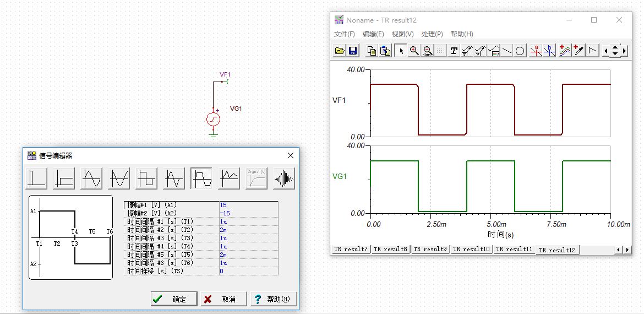Select the pulse waveform in signal editor
Image resolution: width=644 pixels, height=314 pixels.
36,178
